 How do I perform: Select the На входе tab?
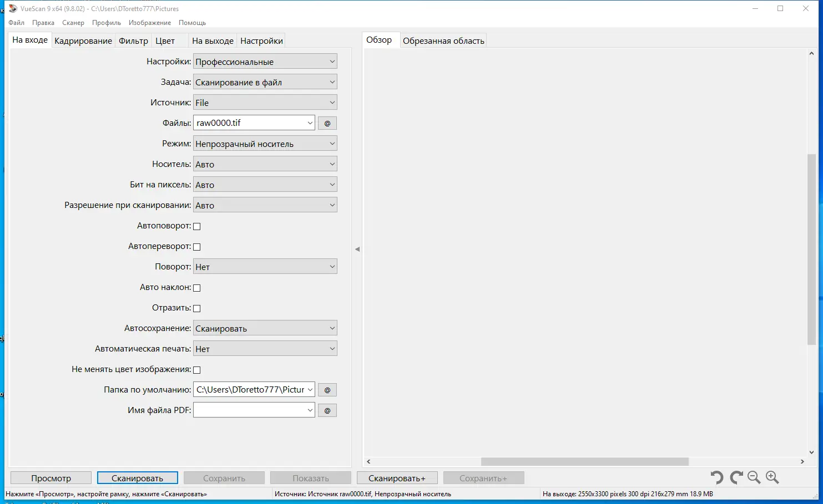[30, 40]
